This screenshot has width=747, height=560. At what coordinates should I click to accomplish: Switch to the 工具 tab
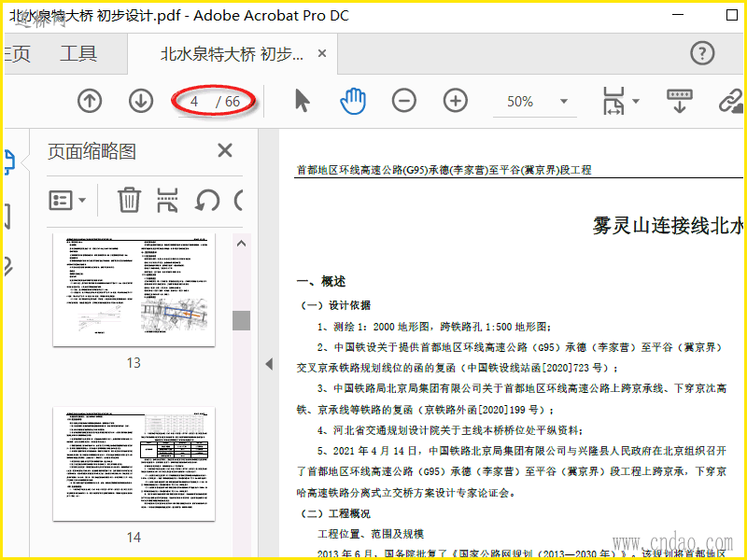coord(78,53)
